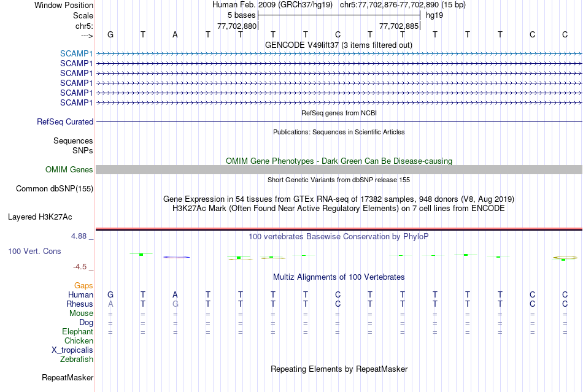Screen dimensions: 583x392
Task: Click the G base in the chr5 sequence row
Action: point(110,34)
